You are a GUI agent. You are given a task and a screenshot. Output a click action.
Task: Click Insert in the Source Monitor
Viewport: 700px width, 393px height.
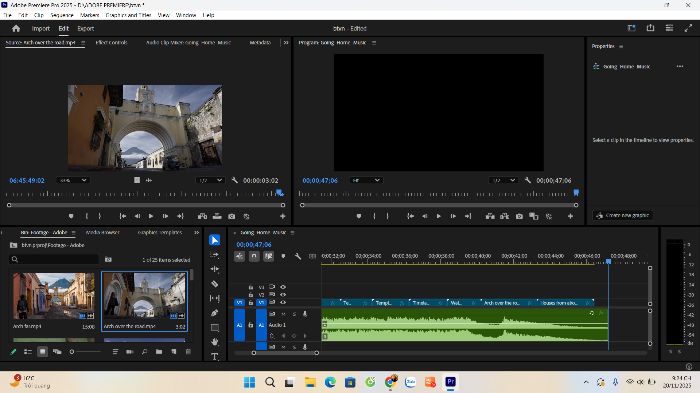click(x=202, y=216)
